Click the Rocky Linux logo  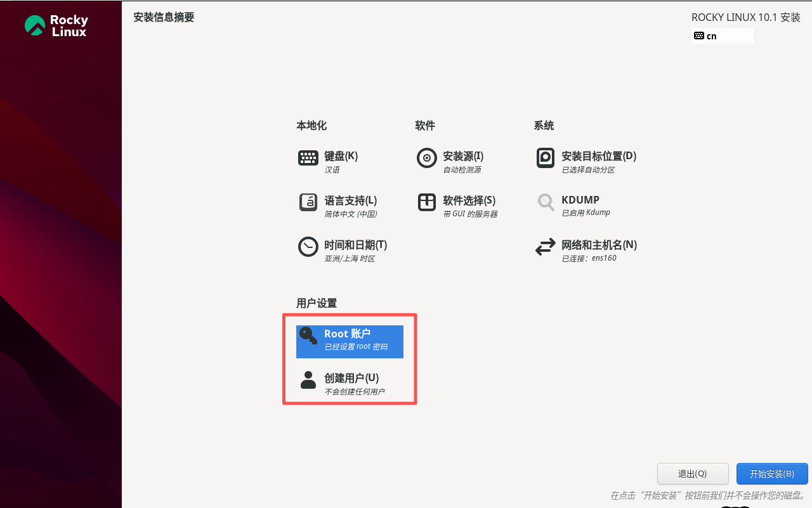[57, 25]
